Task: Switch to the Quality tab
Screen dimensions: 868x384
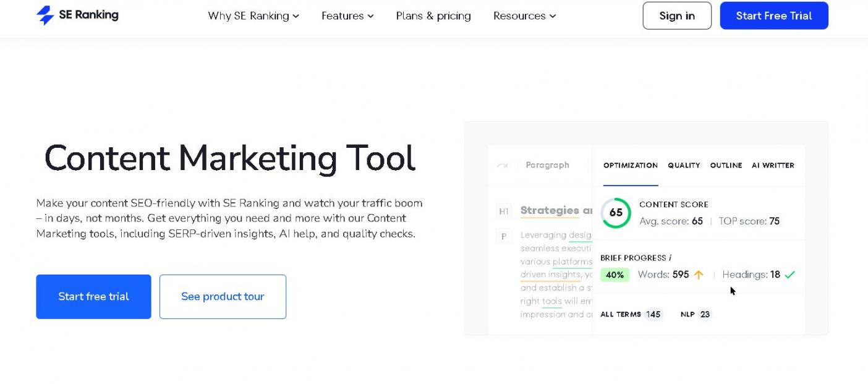Action: pyautogui.click(x=684, y=166)
